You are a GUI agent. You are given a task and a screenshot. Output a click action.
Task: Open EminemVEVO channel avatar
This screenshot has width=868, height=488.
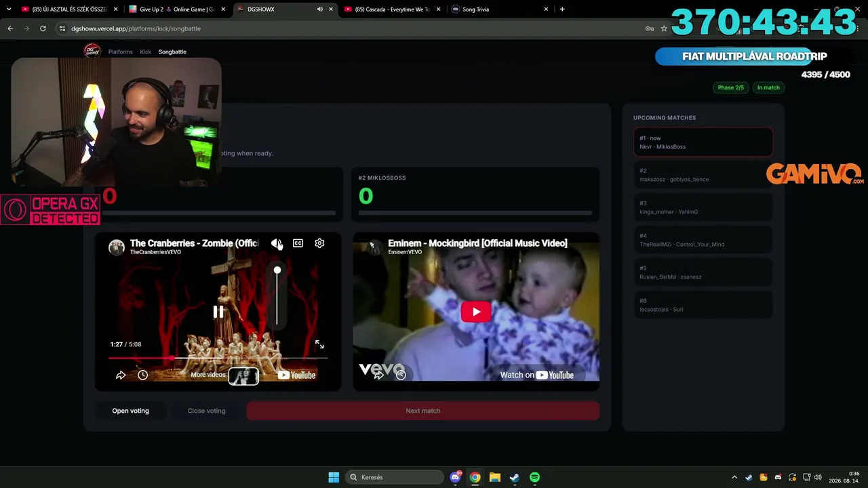click(374, 247)
